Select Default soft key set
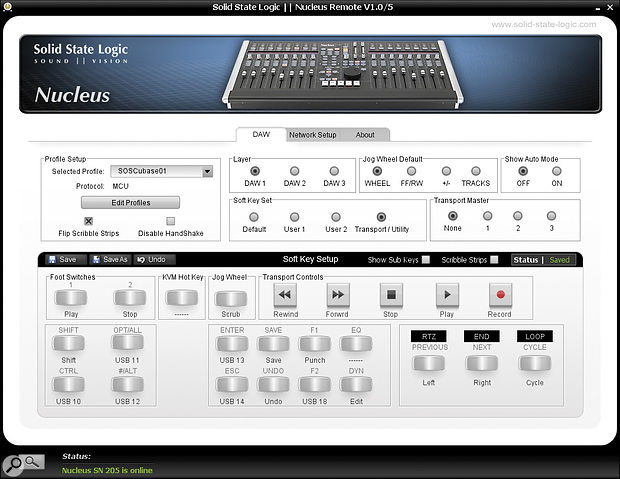Screen dimensions: 620x479 coord(254,217)
